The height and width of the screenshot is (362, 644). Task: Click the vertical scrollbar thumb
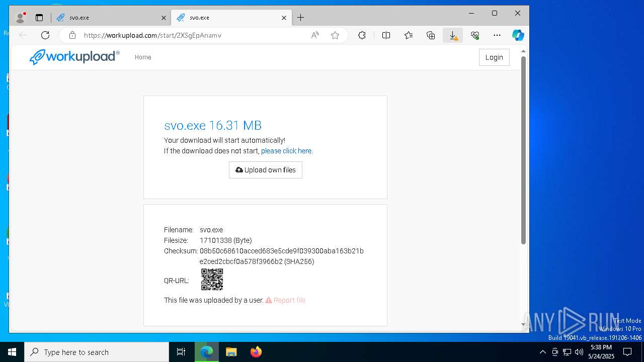click(x=523, y=150)
